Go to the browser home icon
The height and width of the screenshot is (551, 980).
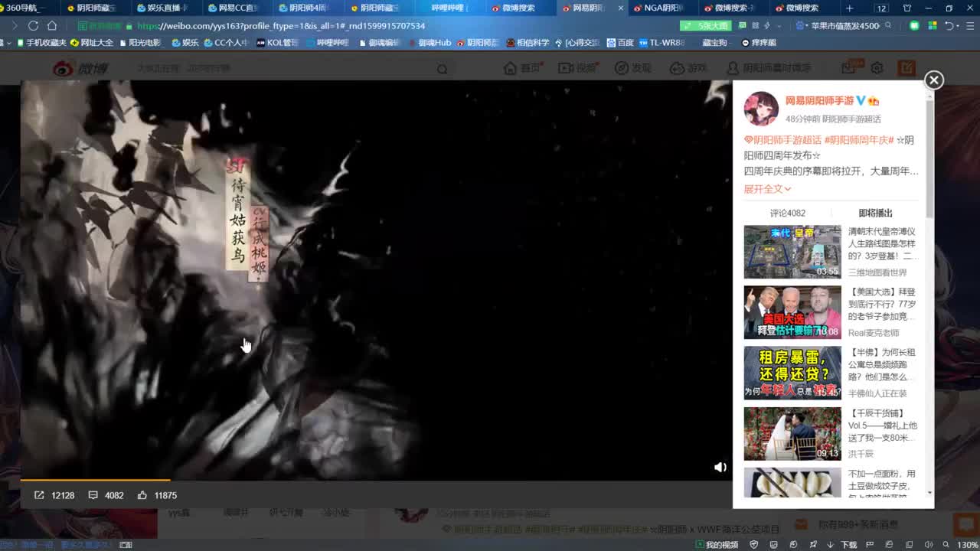pos(51,25)
